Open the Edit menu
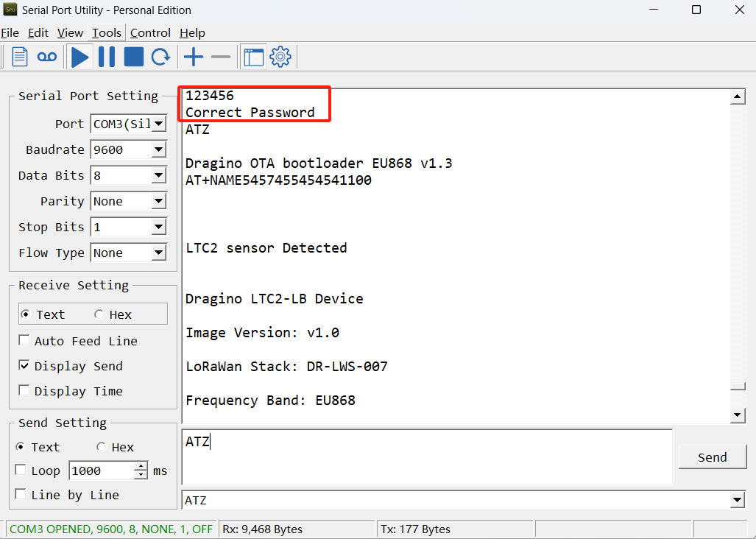Screen dimensions: 756x539 (38, 33)
